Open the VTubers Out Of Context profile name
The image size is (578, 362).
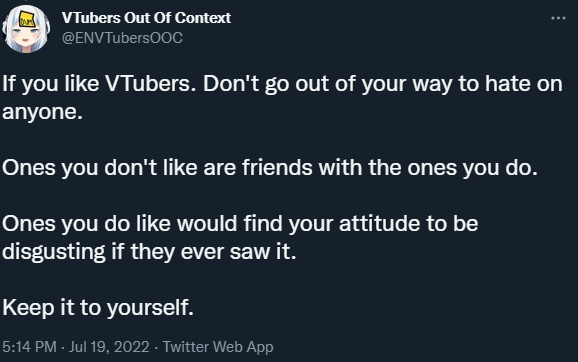click(x=146, y=18)
